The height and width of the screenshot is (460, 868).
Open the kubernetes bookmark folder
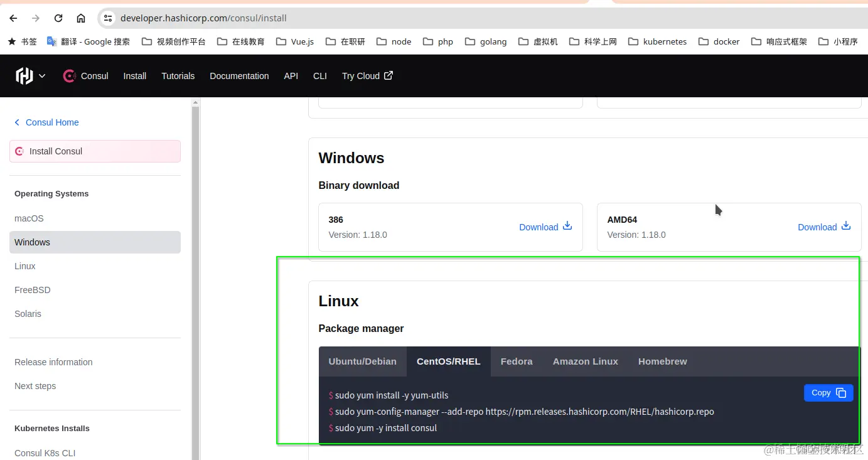pos(657,41)
